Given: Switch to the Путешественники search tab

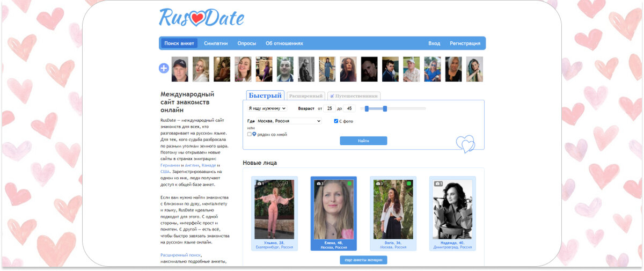Looking at the screenshot, I should [354, 96].
